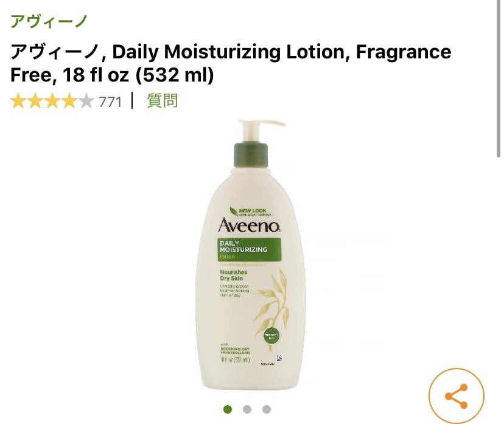
Task: Open the Aveeno lotion bottle image
Action: [251, 254]
